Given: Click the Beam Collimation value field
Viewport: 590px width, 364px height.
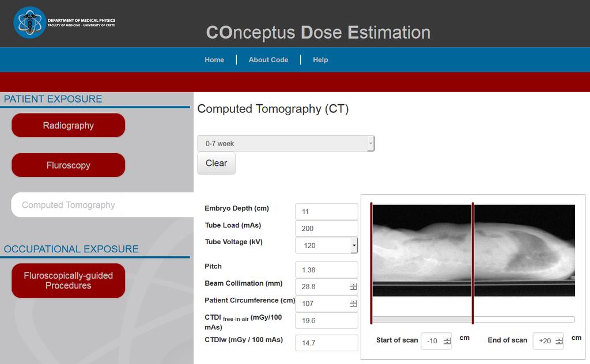Looking at the screenshot, I should pyautogui.click(x=326, y=287).
